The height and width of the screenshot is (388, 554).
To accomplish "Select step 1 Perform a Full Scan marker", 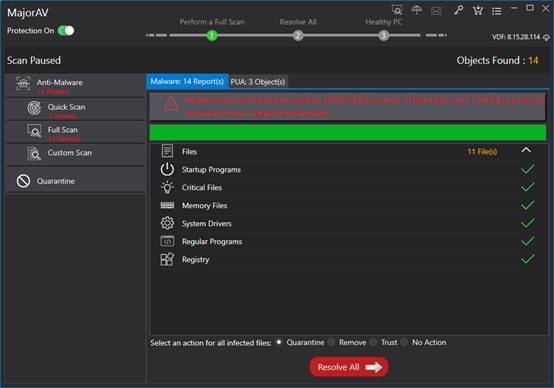I will 212,35.
